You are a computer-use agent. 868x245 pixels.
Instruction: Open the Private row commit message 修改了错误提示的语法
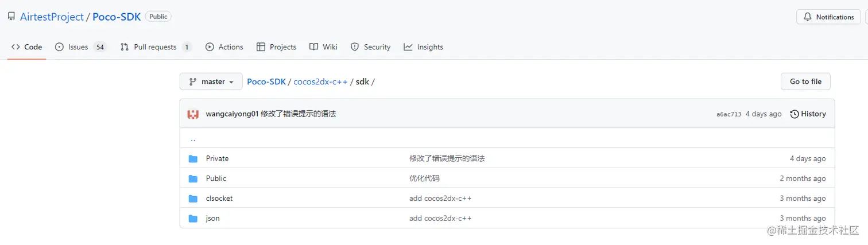(447, 158)
